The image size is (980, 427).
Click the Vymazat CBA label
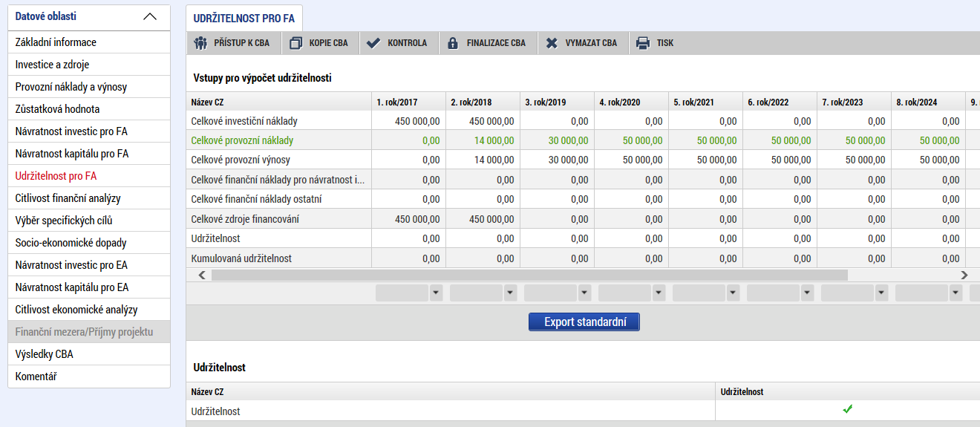(x=591, y=43)
